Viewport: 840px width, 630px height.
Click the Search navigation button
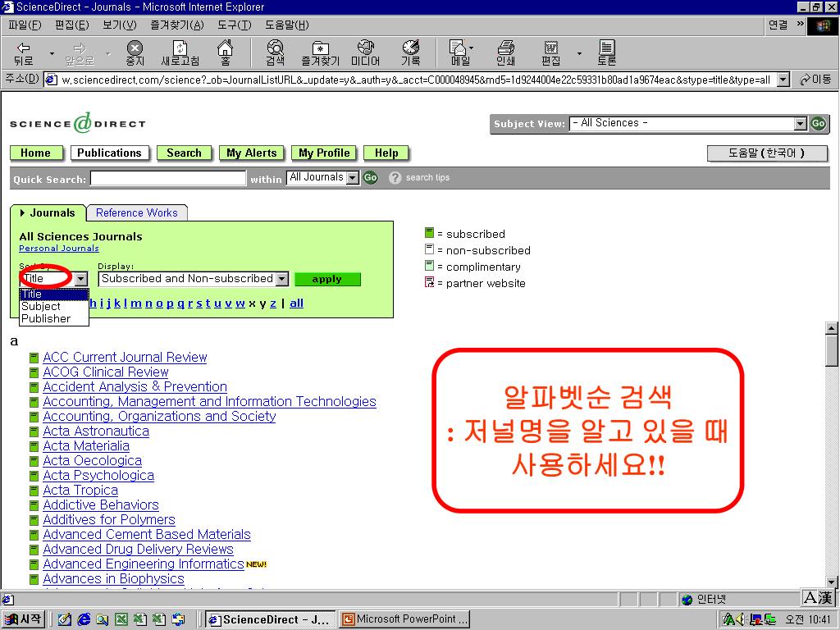[184, 153]
